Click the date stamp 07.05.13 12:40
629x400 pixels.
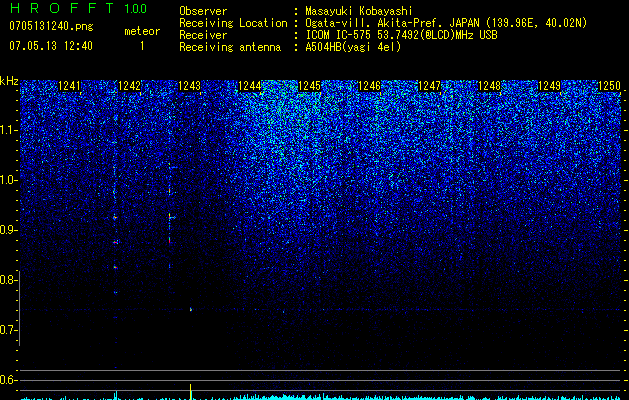point(51,46)
